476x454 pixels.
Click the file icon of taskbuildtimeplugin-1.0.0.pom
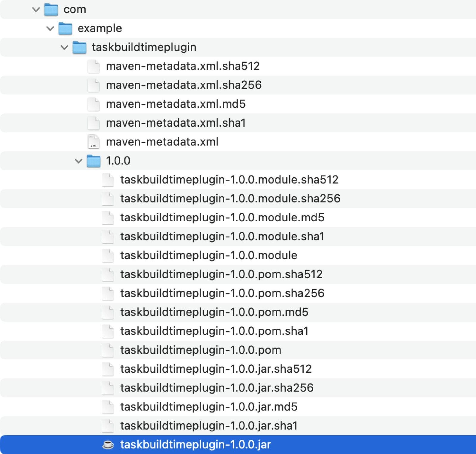(108, 350)
